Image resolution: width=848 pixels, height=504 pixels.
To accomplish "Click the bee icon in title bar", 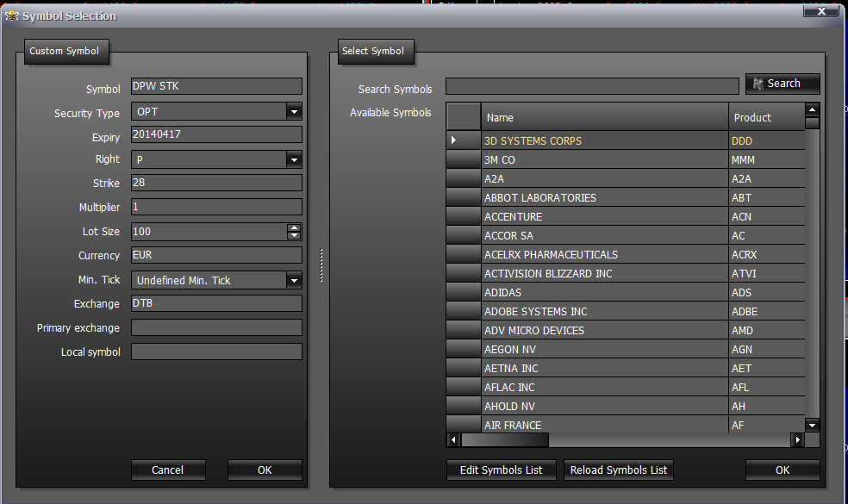I will click(12, 16).
